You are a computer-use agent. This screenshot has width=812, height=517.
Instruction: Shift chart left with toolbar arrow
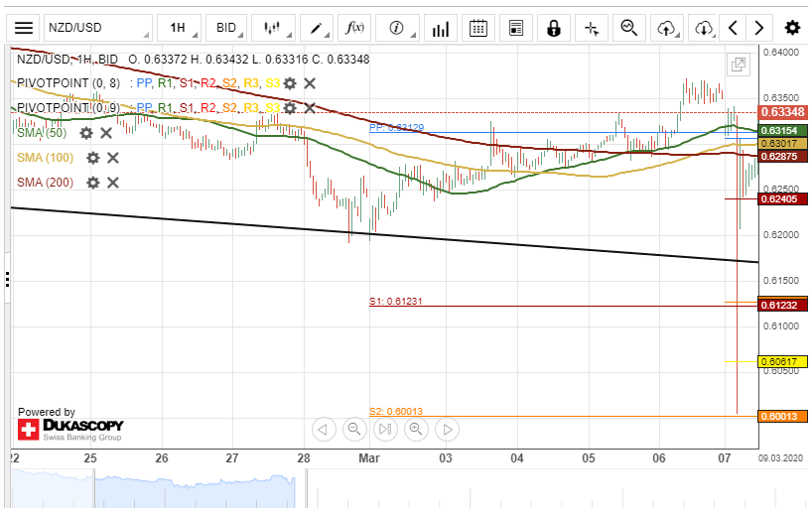tap(733, 28)
